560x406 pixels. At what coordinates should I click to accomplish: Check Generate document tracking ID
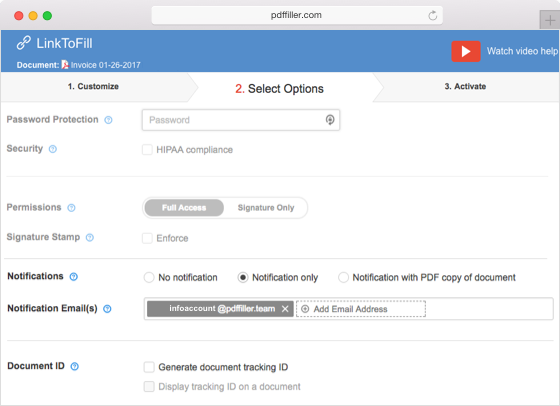coord(149,367)
